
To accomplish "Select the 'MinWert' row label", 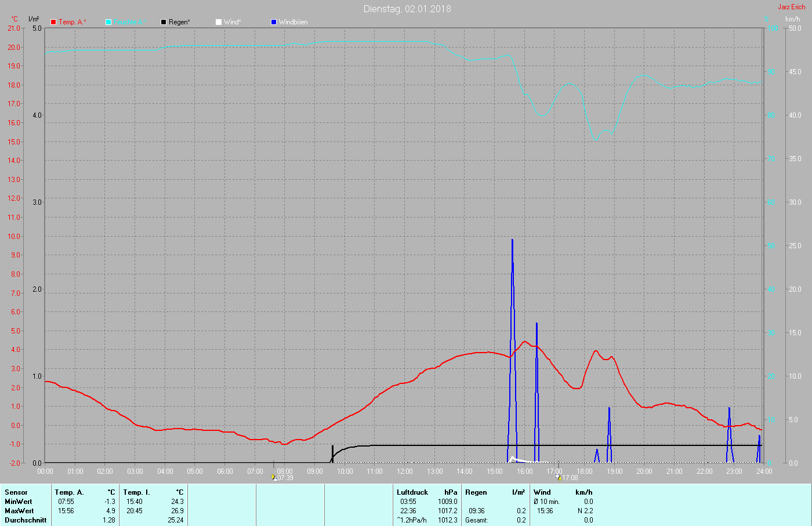I will [19, 502].
